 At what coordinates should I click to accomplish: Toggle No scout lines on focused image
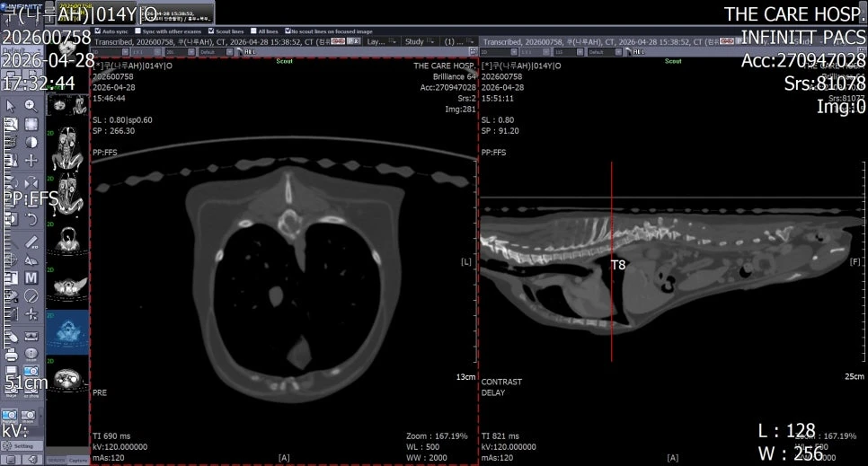[288, 31]
